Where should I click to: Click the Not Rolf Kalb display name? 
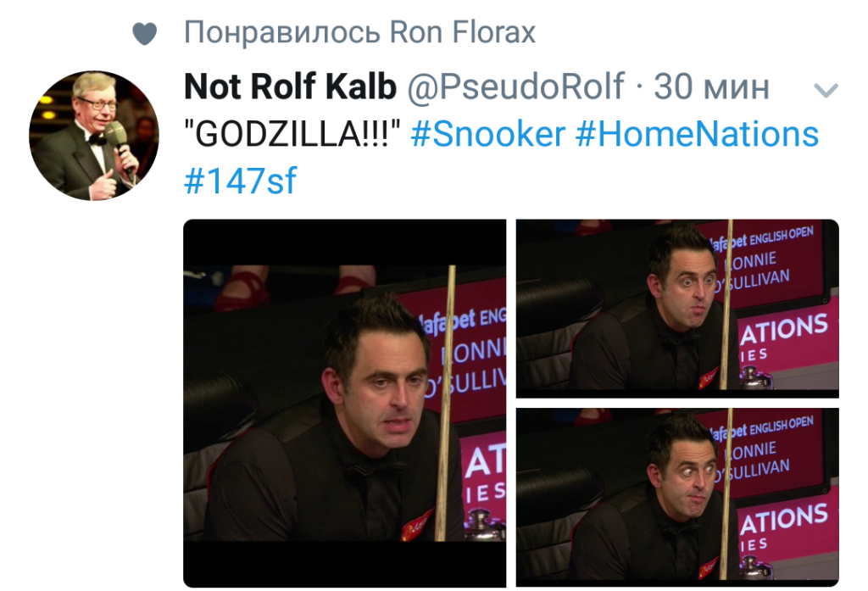(x=290, y=86)
